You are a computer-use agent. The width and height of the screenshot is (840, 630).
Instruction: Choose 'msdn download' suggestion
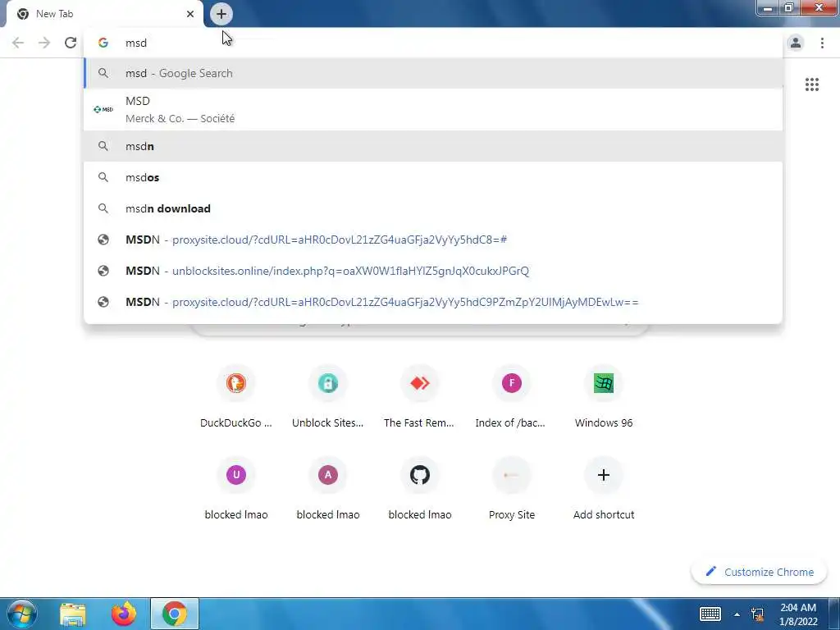(x=433, y=208)
